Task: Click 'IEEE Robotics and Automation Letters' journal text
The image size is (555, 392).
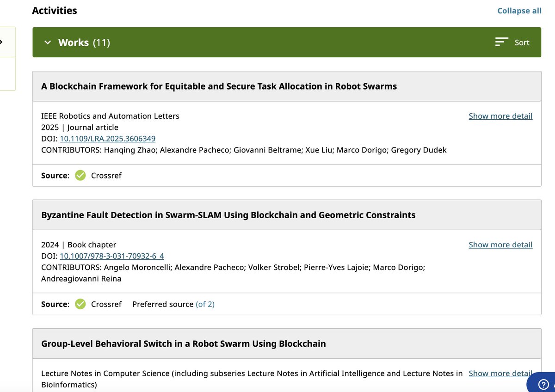Action: point(110,116)
